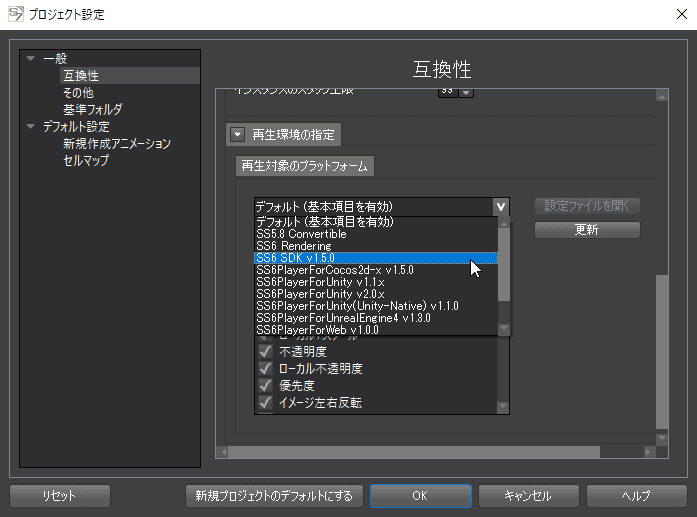Choose SS6 SDK v1.5.0 from the list
Image resolution: width=697 pixels, height=517 pixels.
click(376, 258)
